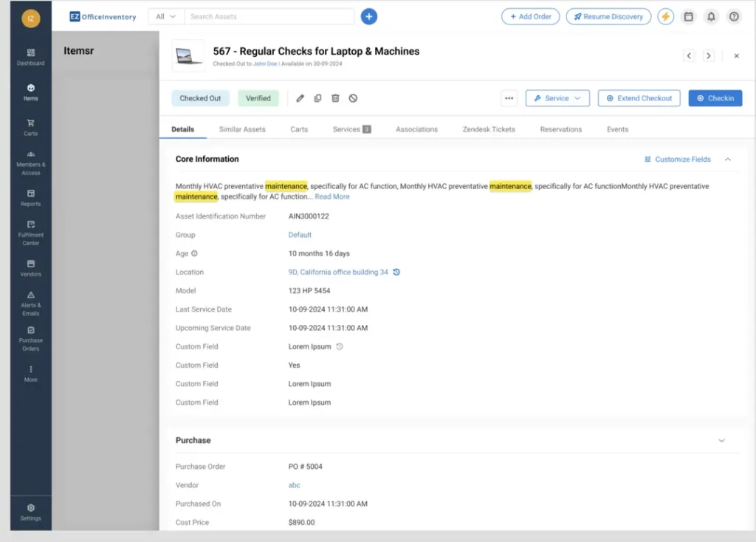Image resolution: width=756 pixels, height=542 pixels.
Task: Expand the Purchase section chevron
Action: point(721,441)
